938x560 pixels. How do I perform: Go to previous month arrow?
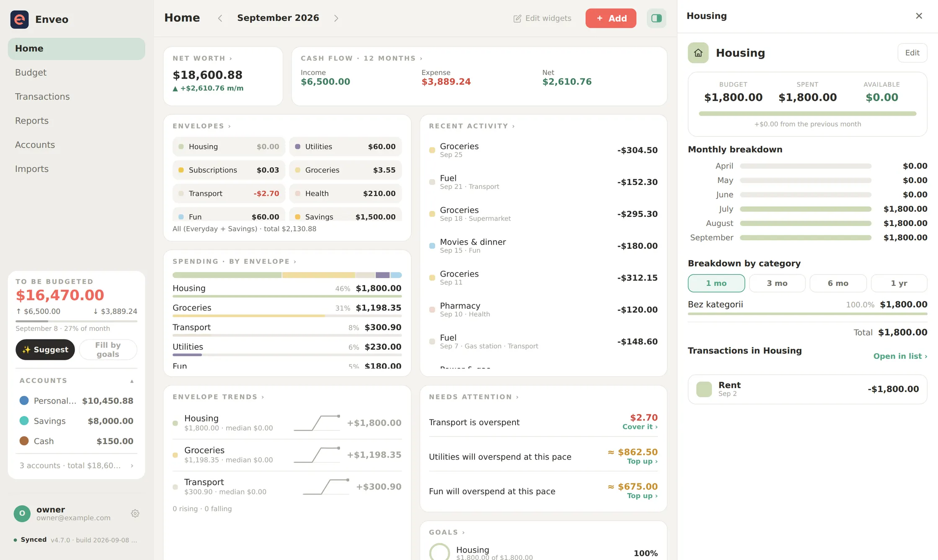(x=220, y=18)
